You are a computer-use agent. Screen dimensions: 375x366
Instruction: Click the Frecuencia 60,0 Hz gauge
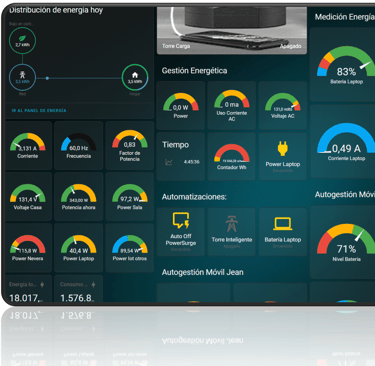pos(79,145)
